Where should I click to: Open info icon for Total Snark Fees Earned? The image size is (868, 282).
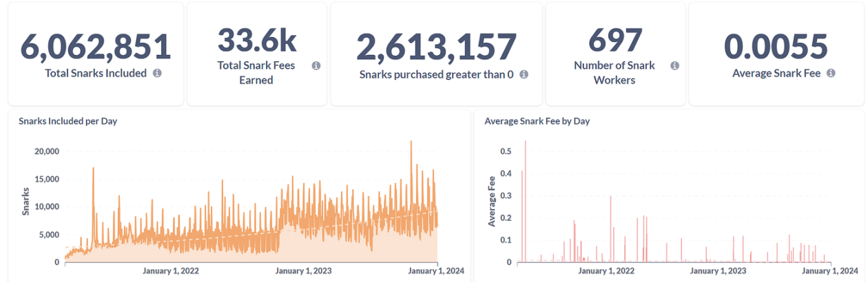pyautogui.click(x=316, y=66)
